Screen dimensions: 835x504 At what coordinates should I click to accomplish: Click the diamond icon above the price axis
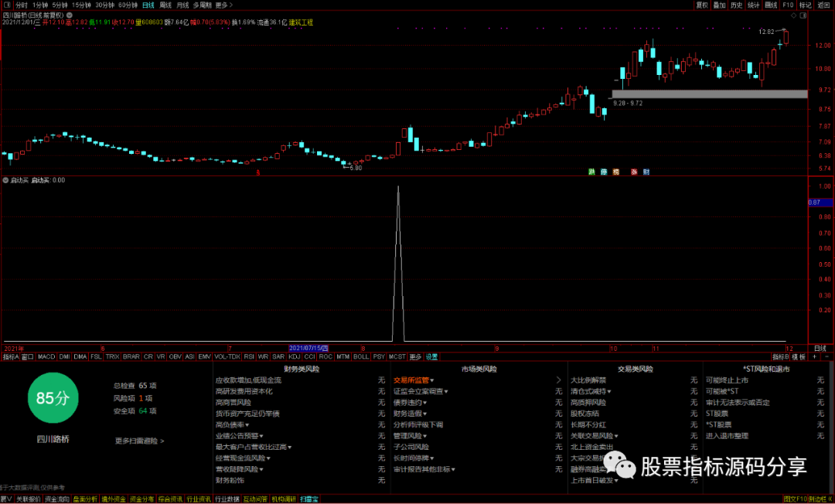pos(793,15)
